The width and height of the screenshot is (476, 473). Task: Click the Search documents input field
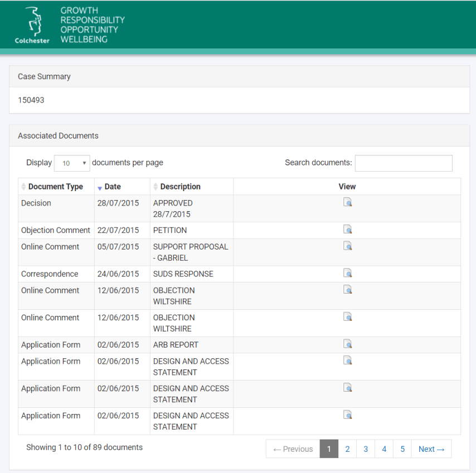click(404, 163)
